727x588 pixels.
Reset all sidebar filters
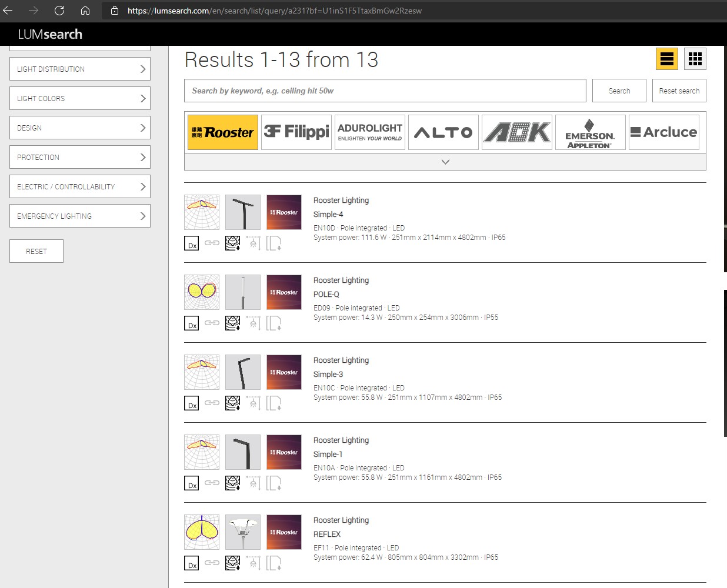(36, 251)
